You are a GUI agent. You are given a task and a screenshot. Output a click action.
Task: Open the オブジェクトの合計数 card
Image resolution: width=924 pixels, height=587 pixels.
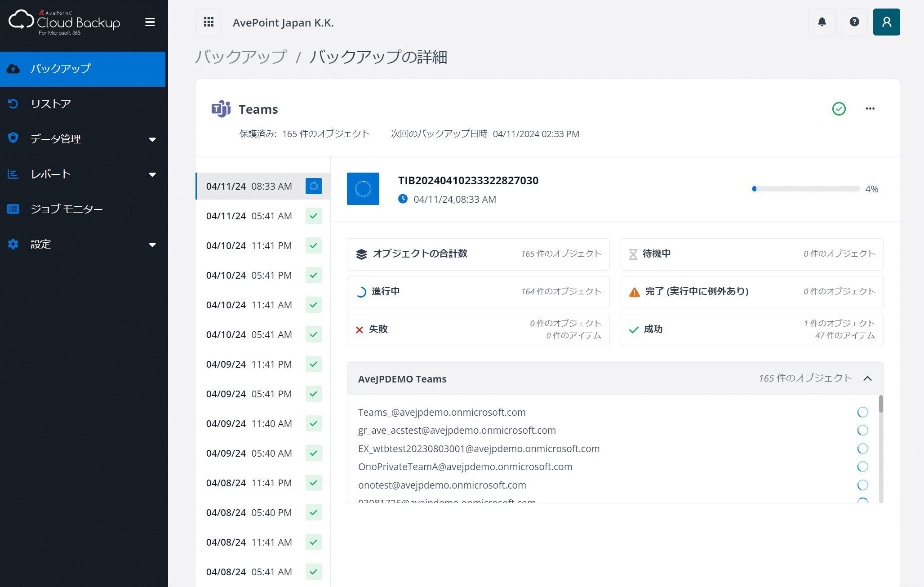click(x=478, y=254)
